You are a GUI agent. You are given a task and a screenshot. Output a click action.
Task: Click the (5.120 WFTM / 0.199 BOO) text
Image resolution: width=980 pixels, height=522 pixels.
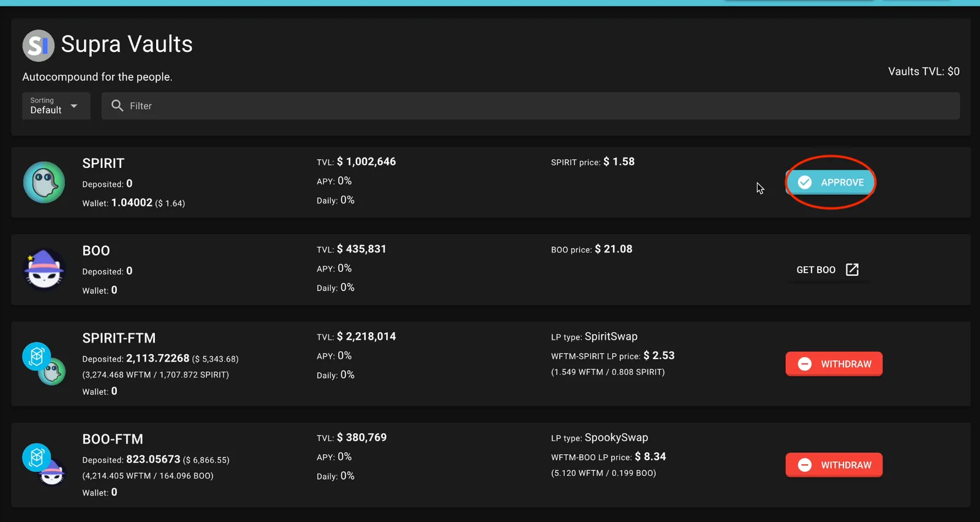click(x=603, y=473)
